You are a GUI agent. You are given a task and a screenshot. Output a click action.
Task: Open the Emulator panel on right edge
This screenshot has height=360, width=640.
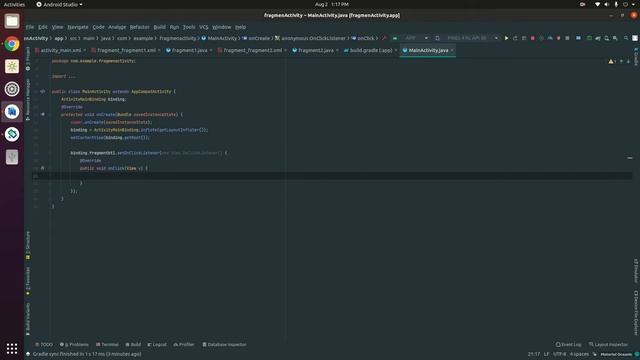point(636,271)
